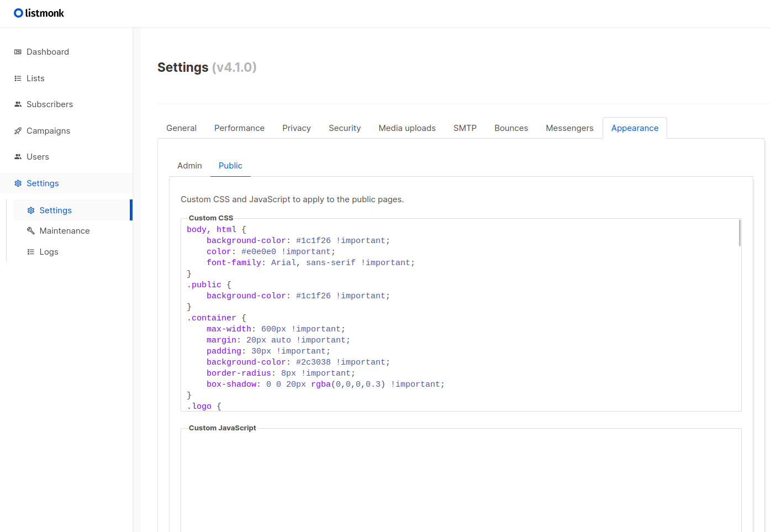Click the Users icon in sidebar
This screenshot has height=532, width=771.
point(18,157)
